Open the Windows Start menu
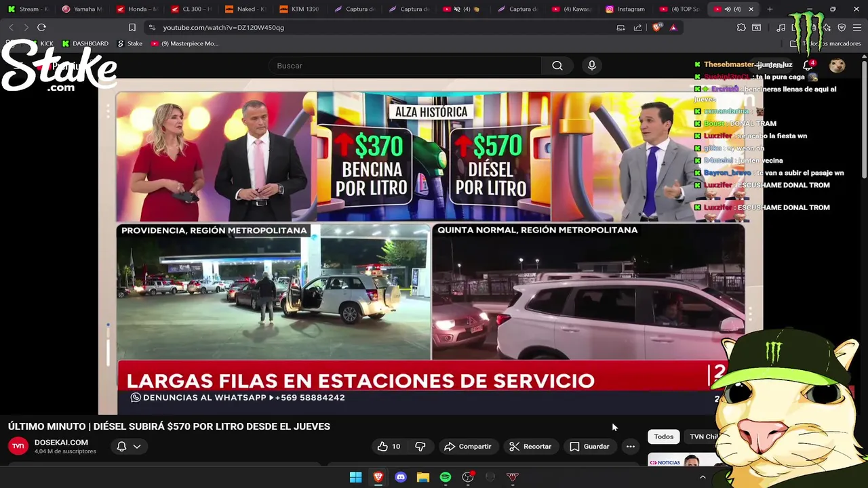The image size is (868, 488). pyautogui.click(x=355, y=477)
